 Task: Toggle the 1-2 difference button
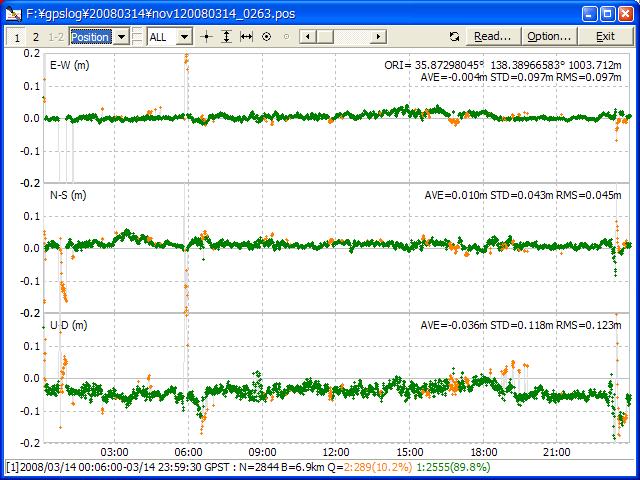point(56,36)
